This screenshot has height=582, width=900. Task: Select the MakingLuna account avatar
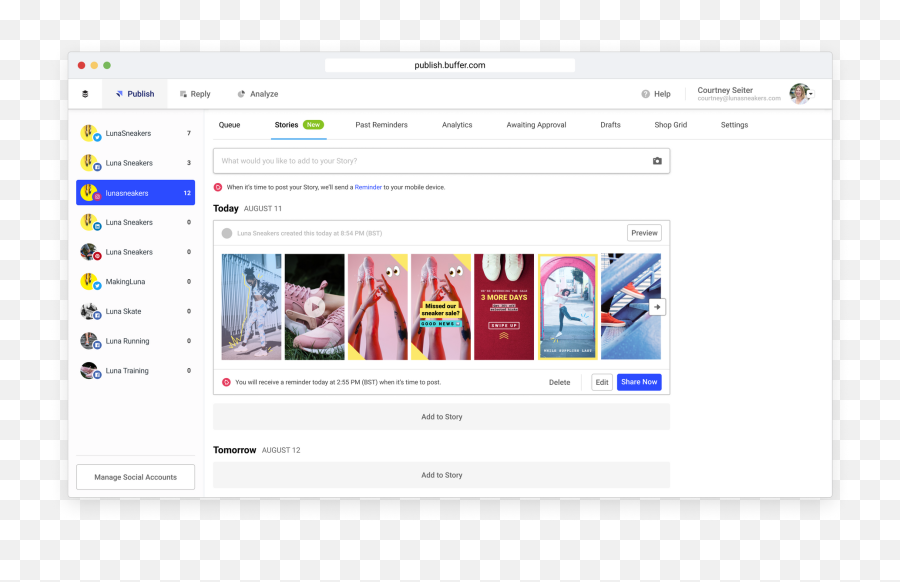tap(90, 282)
